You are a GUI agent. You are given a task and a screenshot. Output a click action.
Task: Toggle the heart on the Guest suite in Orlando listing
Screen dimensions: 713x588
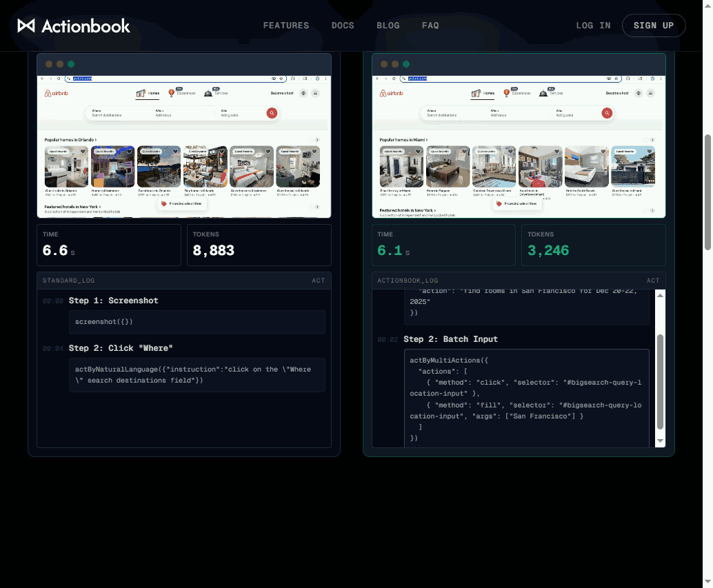click(83, 152)
